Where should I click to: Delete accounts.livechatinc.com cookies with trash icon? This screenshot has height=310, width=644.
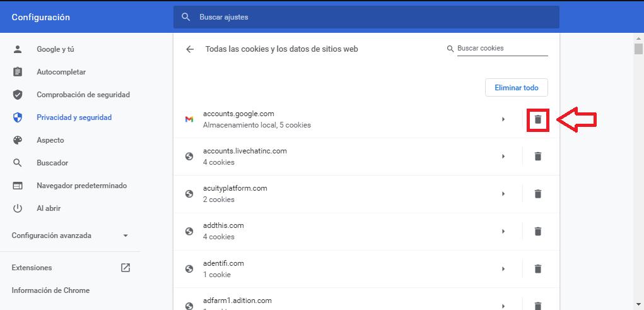(537, 156)
